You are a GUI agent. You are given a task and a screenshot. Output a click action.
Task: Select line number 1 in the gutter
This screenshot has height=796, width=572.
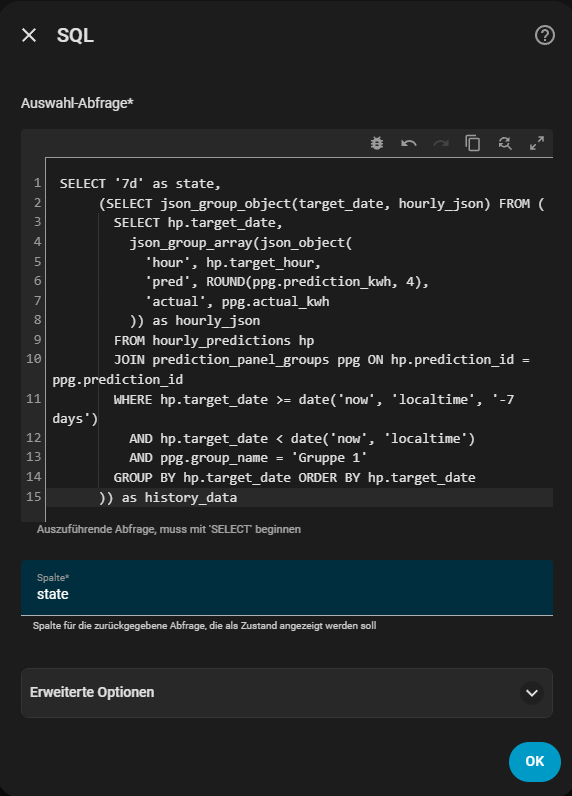click(37, 183)
